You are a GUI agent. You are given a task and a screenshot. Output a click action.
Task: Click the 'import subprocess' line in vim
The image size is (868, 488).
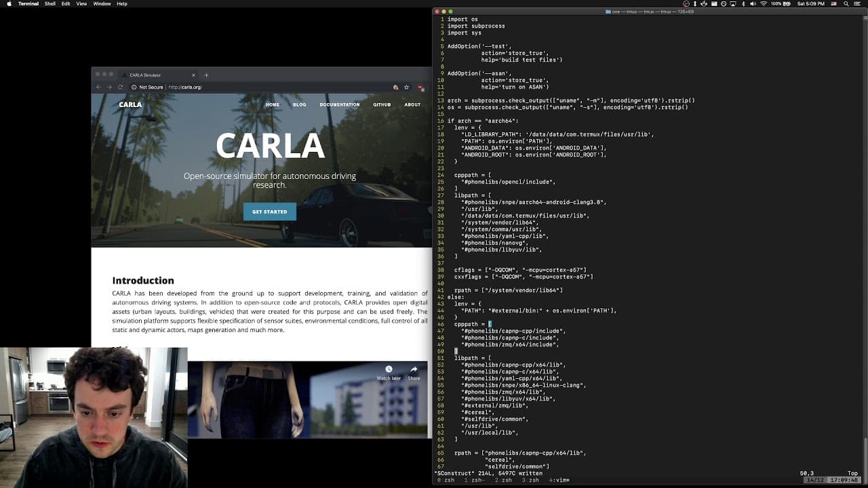click(476, 26)
